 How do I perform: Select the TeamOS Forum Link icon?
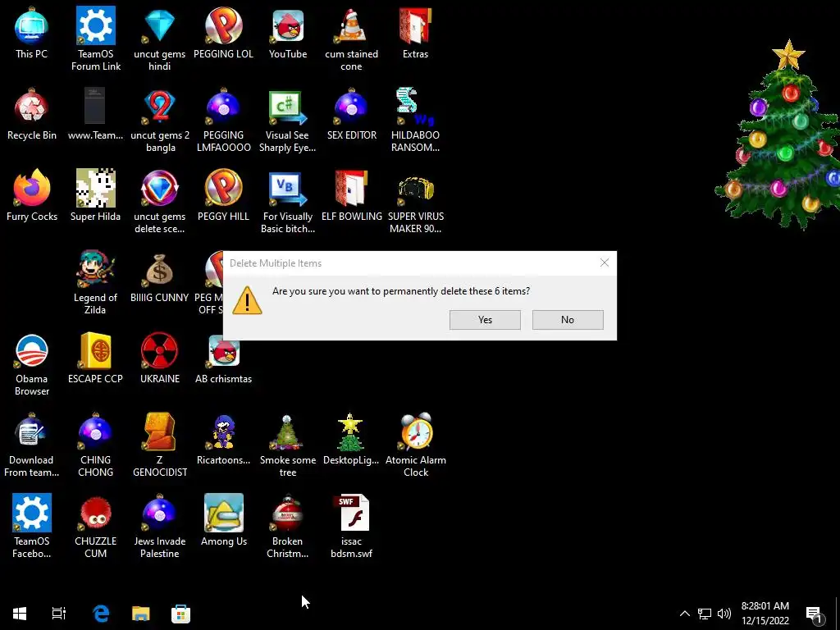[96, 39]
